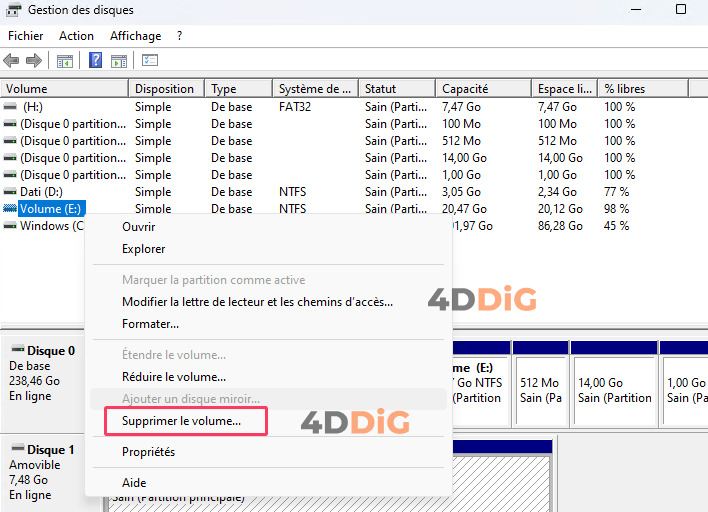The width and height of the screenshot is (708, 512).
Task: Click the drive icon beside Volume (E:)
Action: [10, 208]
